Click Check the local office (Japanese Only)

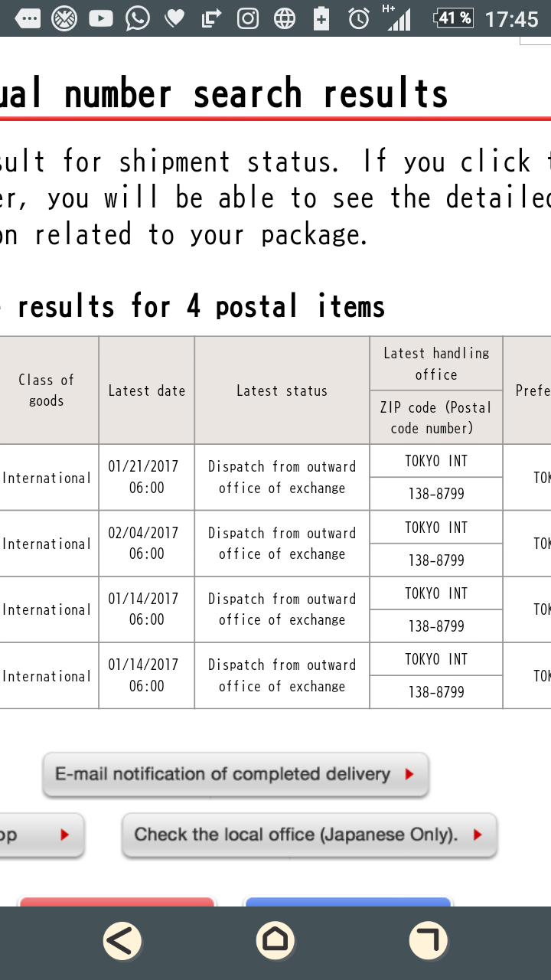click(x=309, y=835)
